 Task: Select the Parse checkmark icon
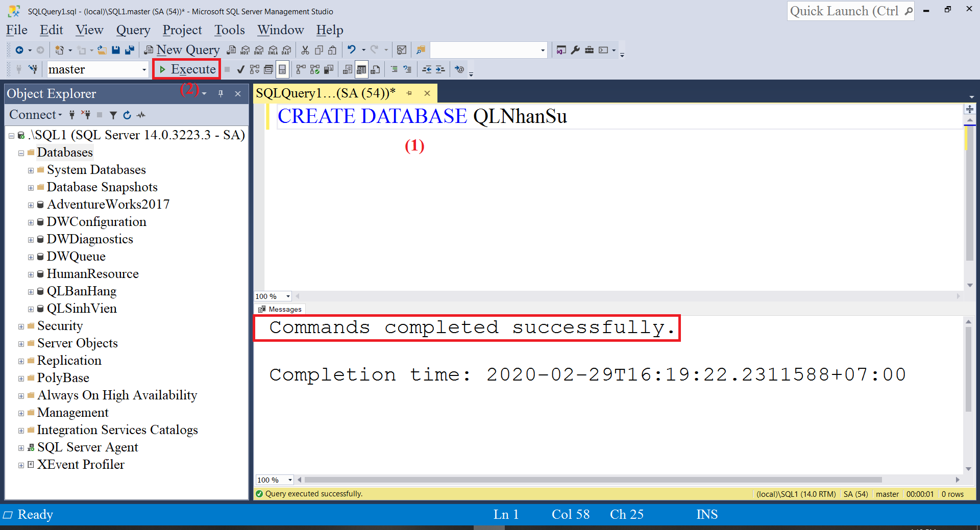tap(240, 69)
